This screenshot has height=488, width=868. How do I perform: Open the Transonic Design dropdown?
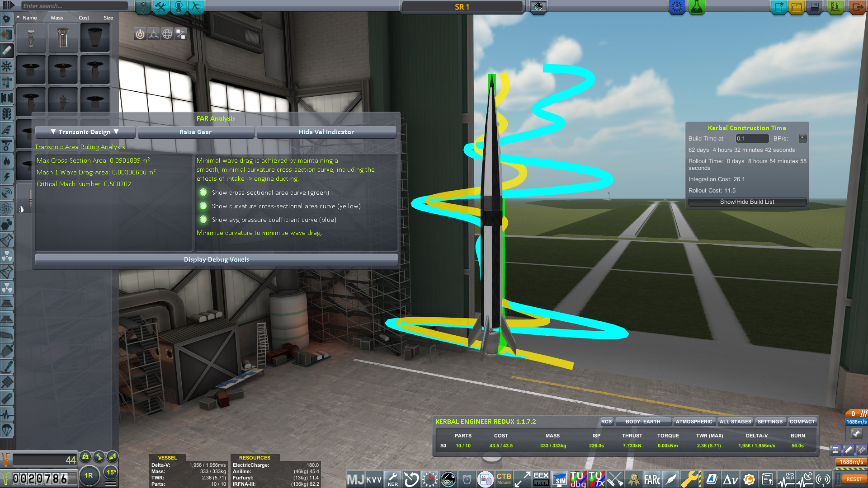pos(85,132)
